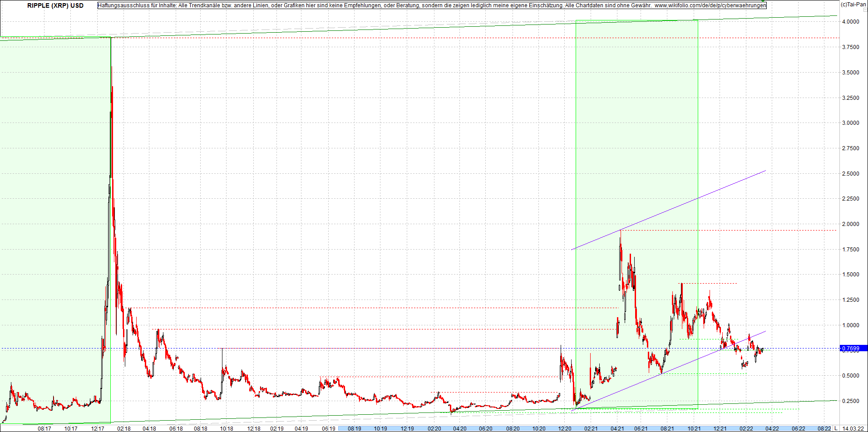This screenshot has width=868, height=432.
Task: Click the 12 19 date axis label
Action: 407,428
